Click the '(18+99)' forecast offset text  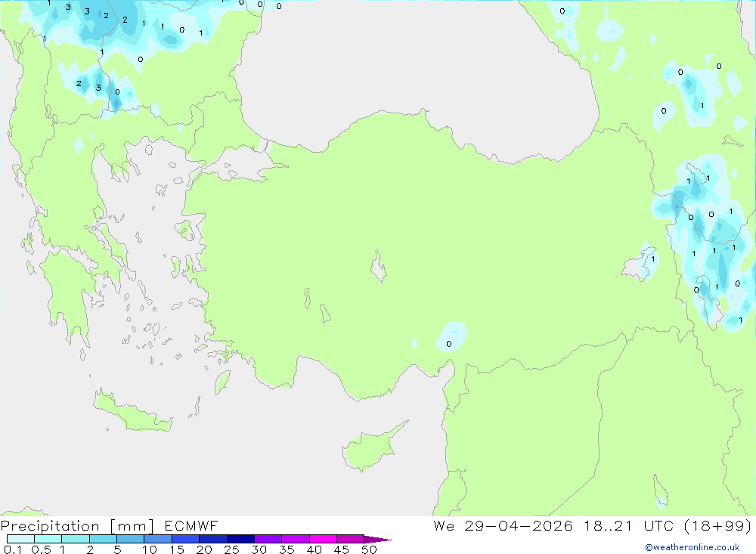pyautogui.click(x=718, y=525)
